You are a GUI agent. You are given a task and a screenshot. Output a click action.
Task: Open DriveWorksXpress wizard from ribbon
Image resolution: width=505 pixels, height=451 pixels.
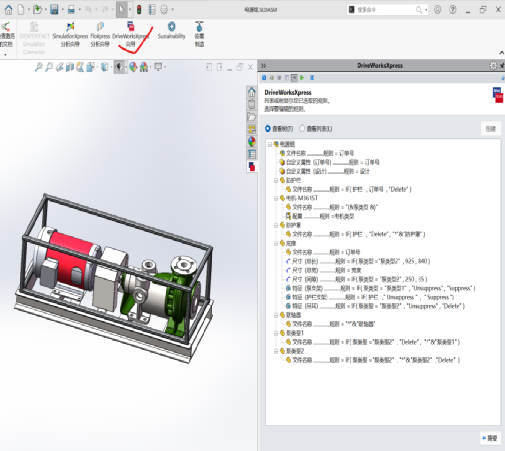coord(130,35)
